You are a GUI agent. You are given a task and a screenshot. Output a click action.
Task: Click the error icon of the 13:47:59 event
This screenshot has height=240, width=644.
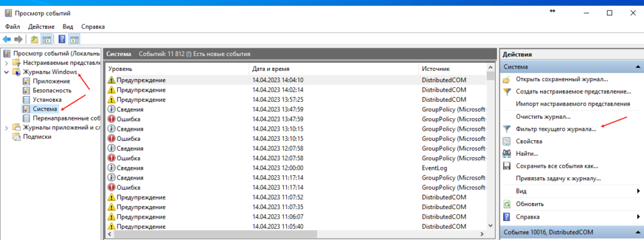click(x=111, y=119)
